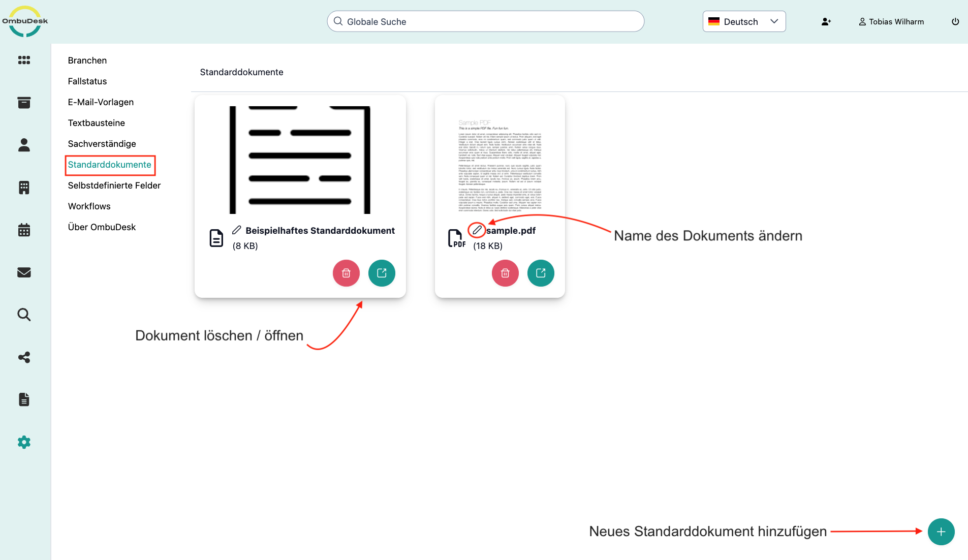Open sample.pdf with green open button
968x560 pixels.
tap(541, 273)
